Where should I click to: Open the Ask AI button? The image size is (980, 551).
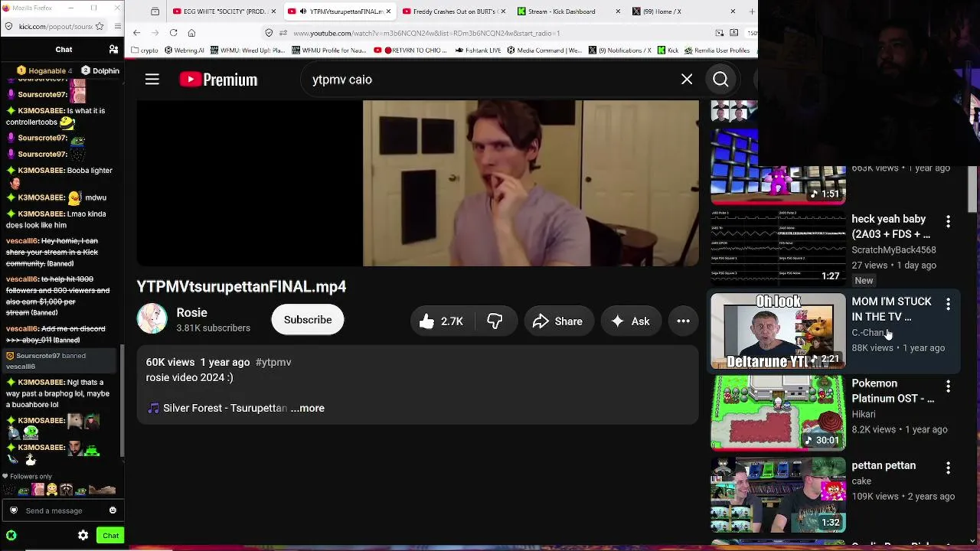click(x=630, y=321)
